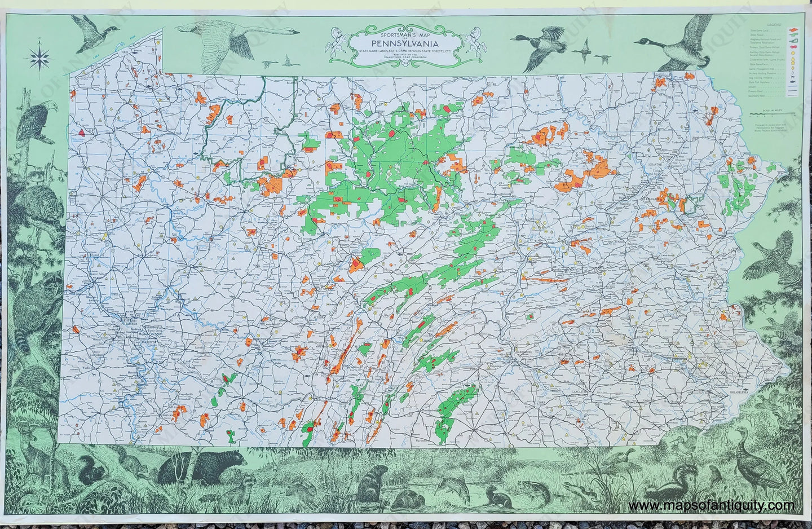Click the large green state forest area in north-central Pennsylvania
The height and width of the screenshot is (529, 812).
pyautogui.click(x=389, y=169)
